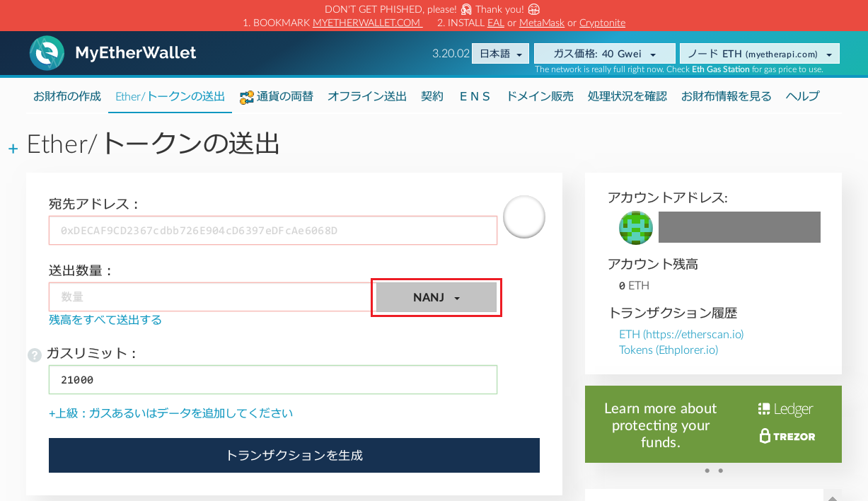868x501 pixels.
Task: Open the ヘルプ tab
Action: click(803, 96)
